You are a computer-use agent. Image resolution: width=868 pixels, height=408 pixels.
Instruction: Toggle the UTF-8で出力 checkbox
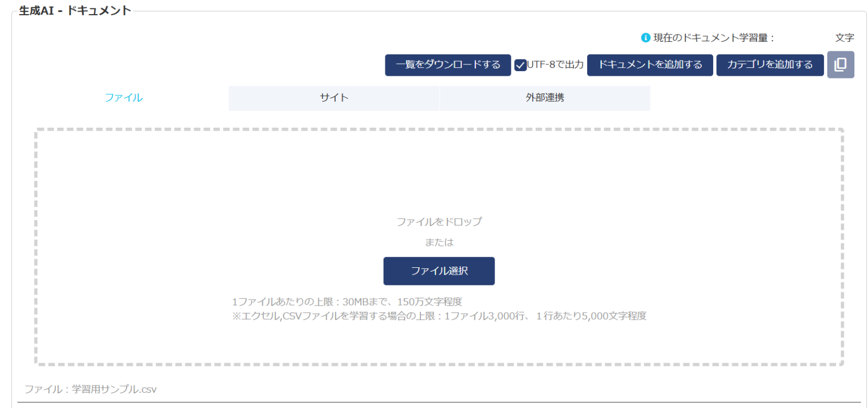[520, 65]
